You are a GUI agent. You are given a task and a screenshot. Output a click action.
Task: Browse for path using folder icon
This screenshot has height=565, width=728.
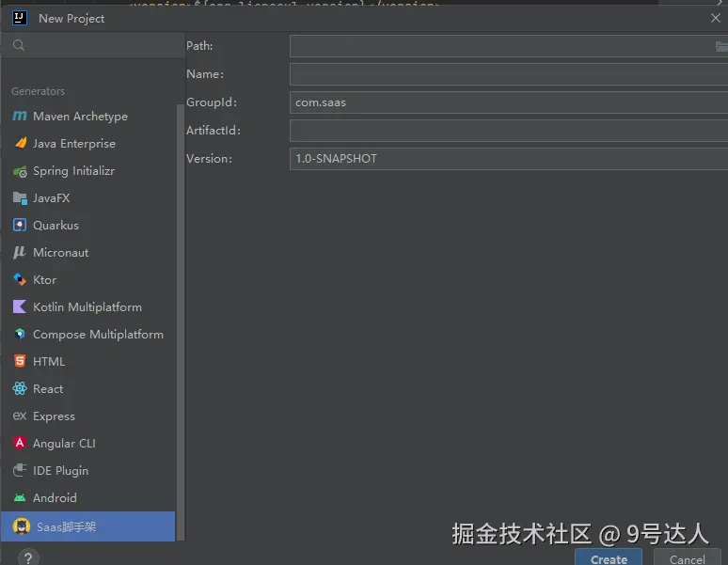tap(721, 46)
